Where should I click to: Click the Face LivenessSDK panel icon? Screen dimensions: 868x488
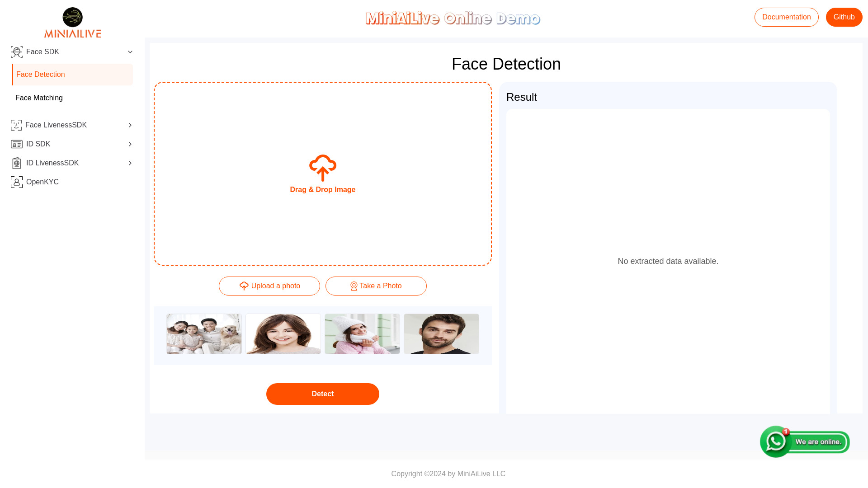click(17, 125)
